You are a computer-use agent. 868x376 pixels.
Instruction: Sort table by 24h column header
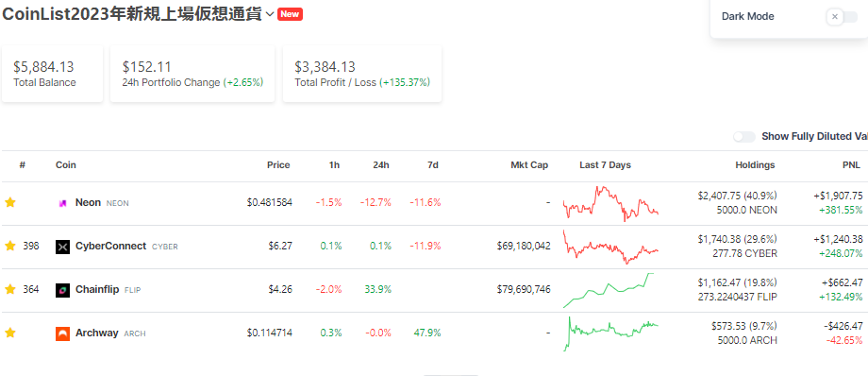381,164
